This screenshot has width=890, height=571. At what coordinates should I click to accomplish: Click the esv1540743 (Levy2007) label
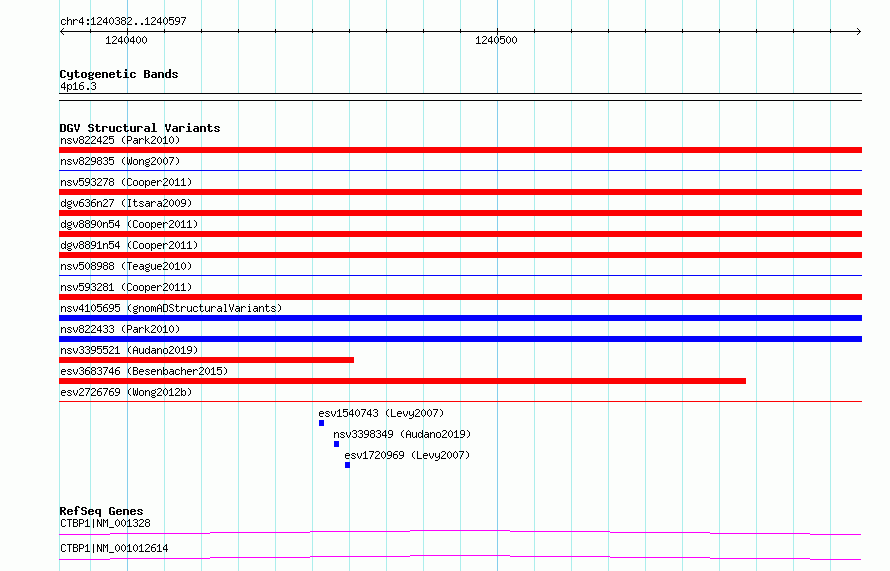tap(381, 413)
